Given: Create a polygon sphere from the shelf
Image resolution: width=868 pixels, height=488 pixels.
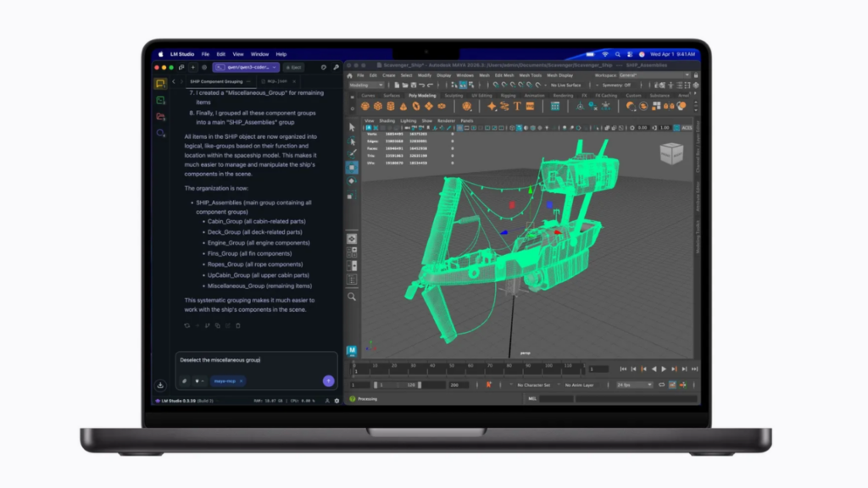Looking at the screenshot, I should (364, 106).
